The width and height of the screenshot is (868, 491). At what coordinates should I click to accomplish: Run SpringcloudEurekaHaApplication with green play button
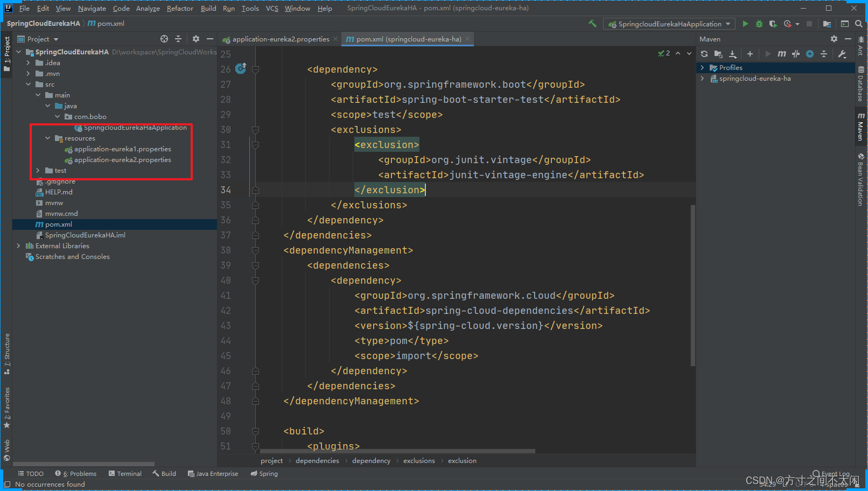(x=745, y=24)
